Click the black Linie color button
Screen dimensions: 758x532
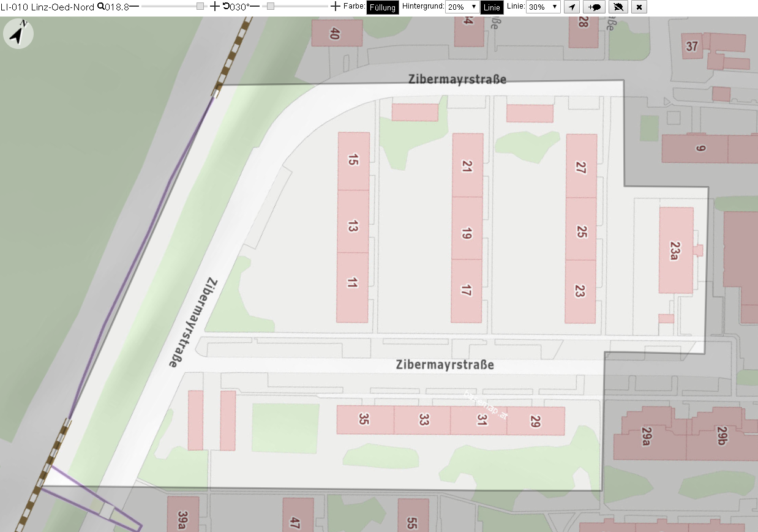tap(492, 7)
